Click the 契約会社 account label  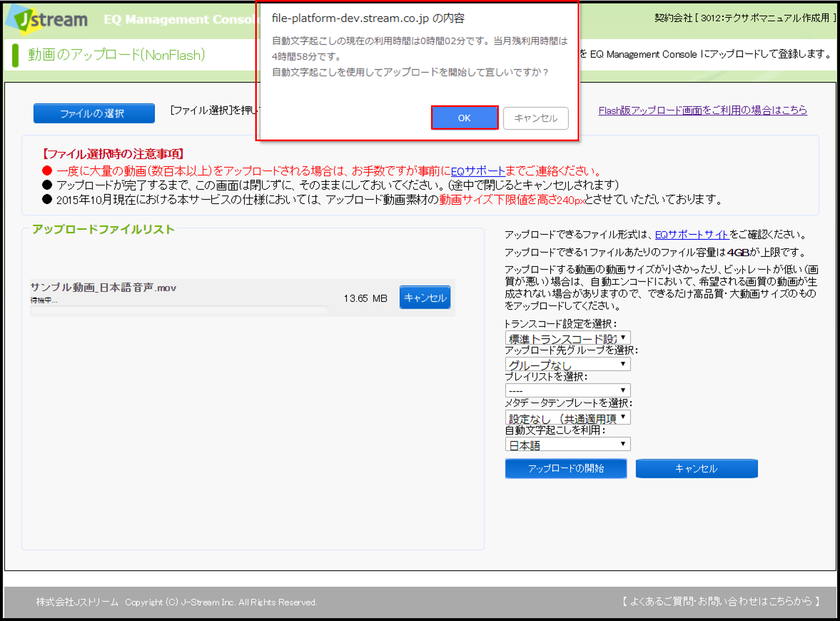pyautogui.click(x=744, y=18)
